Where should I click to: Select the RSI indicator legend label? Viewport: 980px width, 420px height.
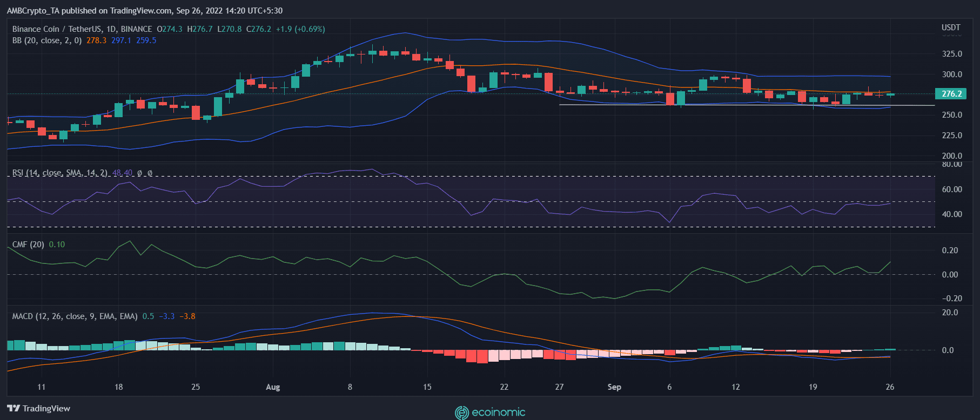point(59,173)
